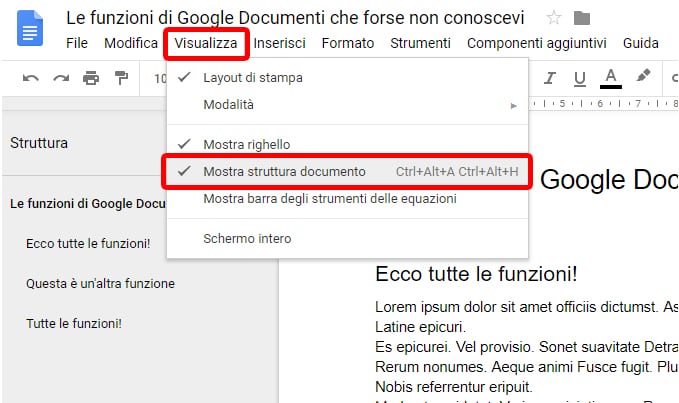
Task: Disable Mostra struttura documento option
Action: (x=284, y=172)
